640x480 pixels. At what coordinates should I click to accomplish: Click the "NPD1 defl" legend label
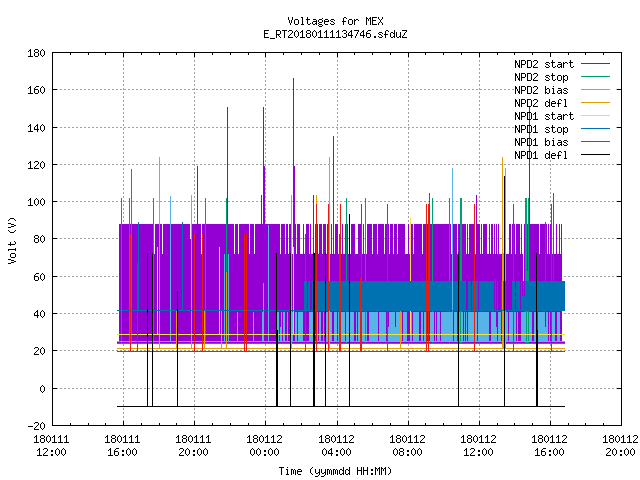click(x=541, y=155)
